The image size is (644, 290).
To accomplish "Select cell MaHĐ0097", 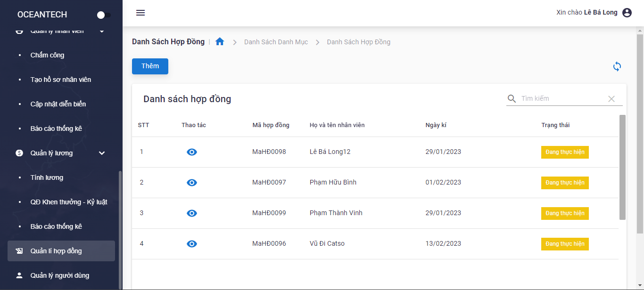I will pos(269,183).
